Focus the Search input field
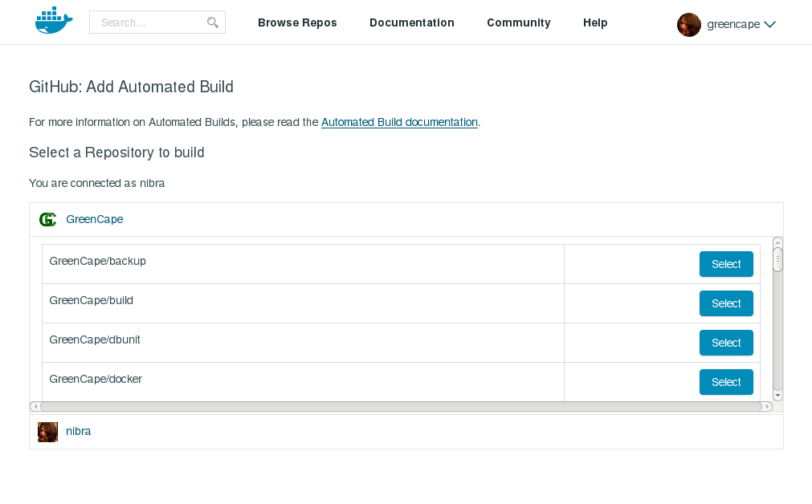The height and width of the screenshot is (504, 812). [x=157, y=22]
